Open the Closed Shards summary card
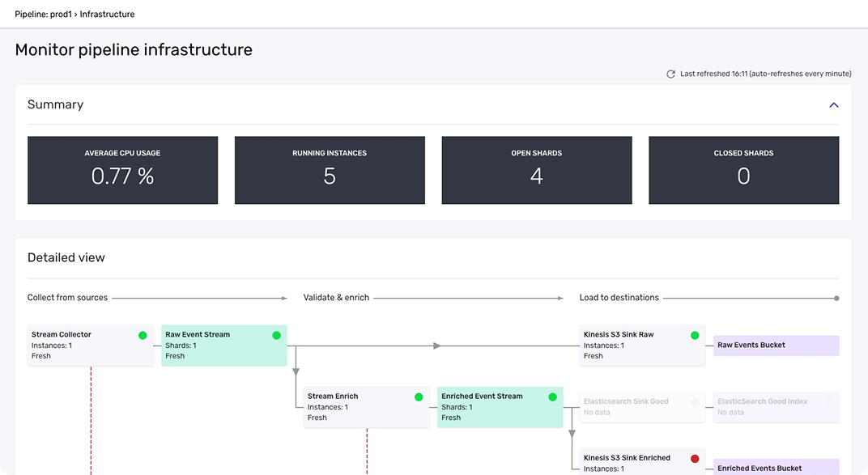Viewport: 868px width, 475px height. 743,170
